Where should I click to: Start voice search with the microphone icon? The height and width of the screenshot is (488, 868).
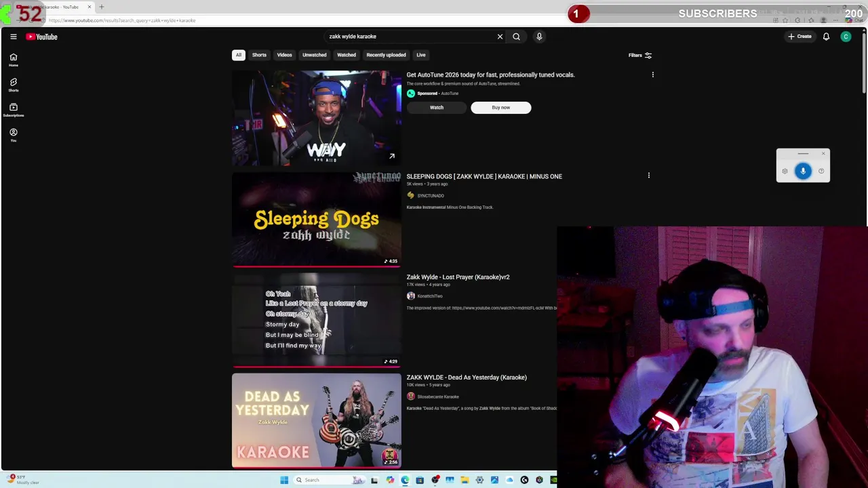539,37
